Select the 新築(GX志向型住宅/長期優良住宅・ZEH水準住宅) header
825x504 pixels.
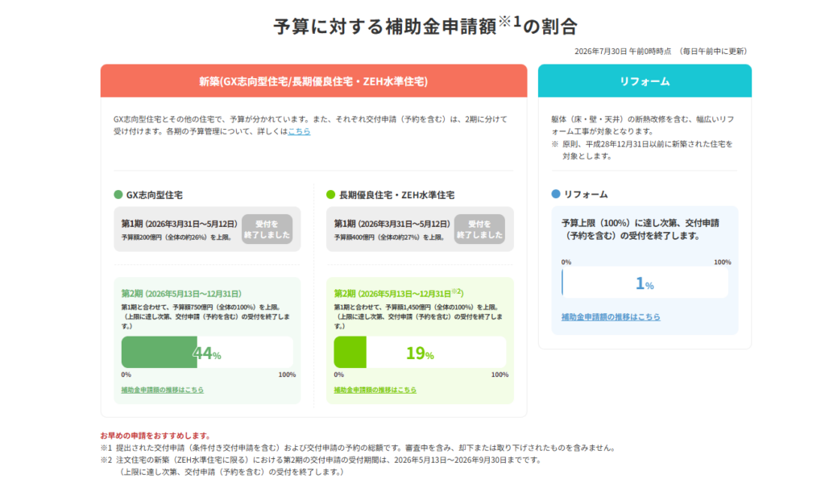coord(313,81)
